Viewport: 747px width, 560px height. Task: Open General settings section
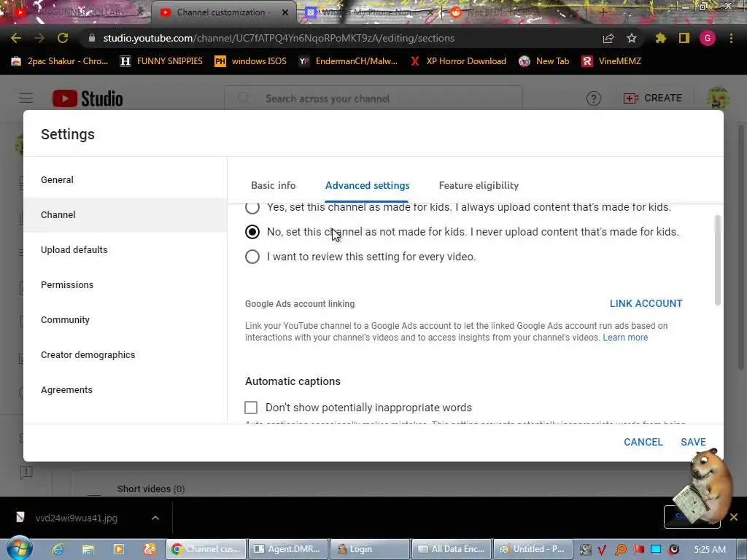tap(125, 179)
